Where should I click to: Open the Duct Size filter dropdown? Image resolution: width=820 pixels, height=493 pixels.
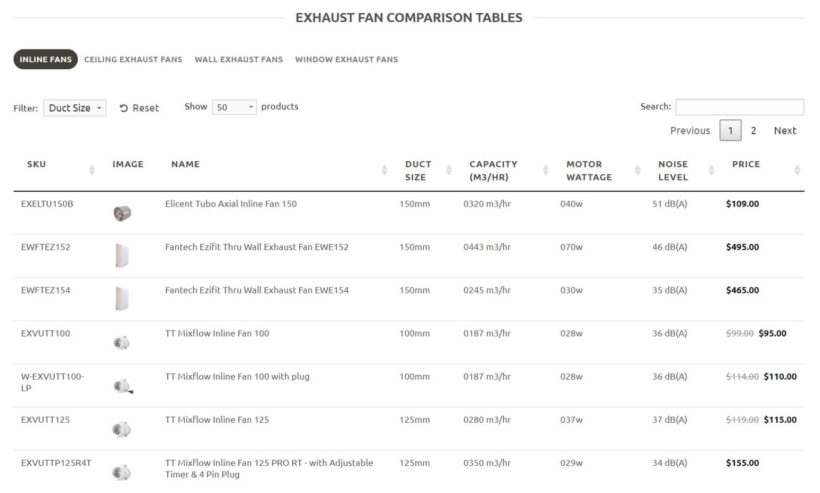pos(74,108)
